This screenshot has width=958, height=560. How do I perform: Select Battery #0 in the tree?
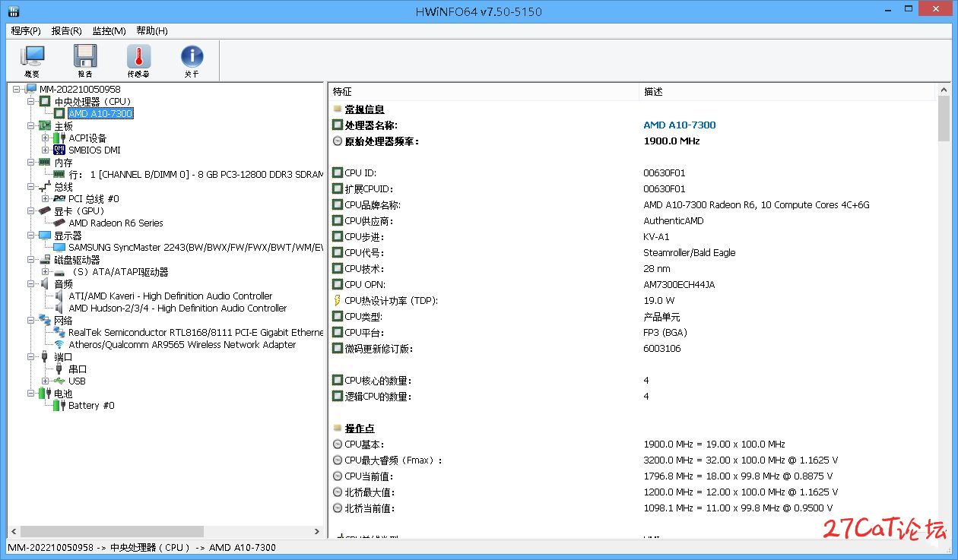tap(91, 405)
